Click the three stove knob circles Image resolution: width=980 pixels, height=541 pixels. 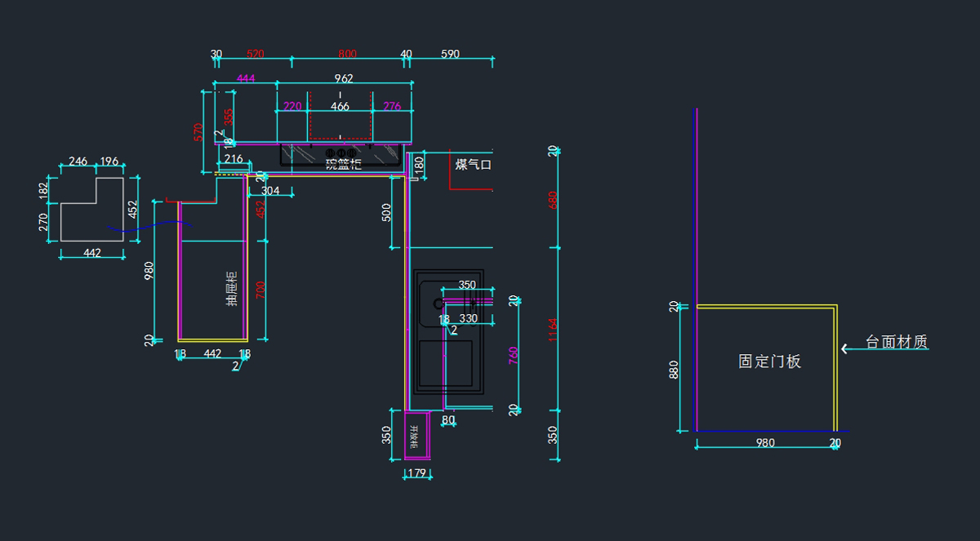click(341, 153)
